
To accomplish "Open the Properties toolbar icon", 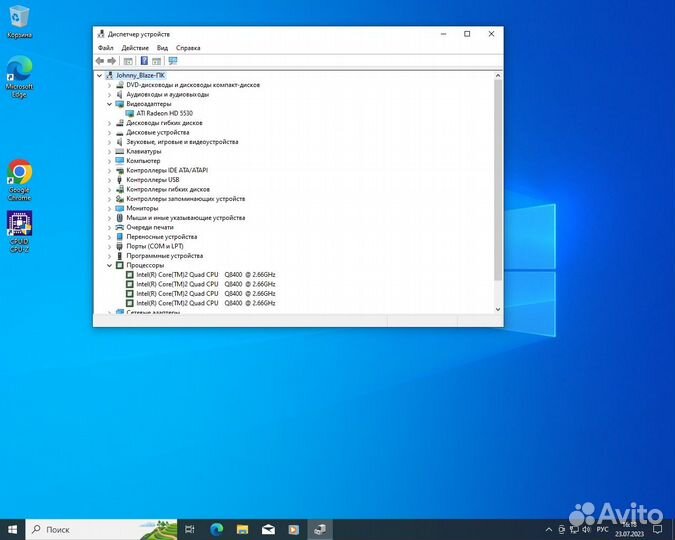I will click(x=128, y=61).
